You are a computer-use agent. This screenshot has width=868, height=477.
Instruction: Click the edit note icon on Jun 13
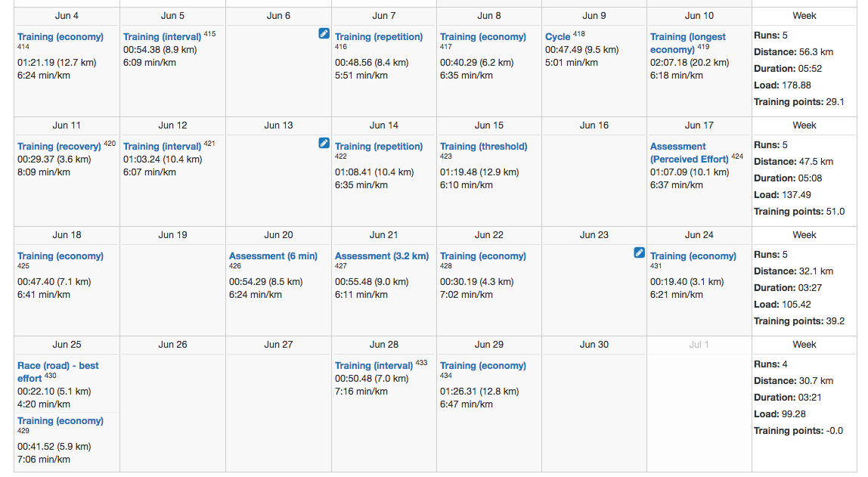point(324,144)
